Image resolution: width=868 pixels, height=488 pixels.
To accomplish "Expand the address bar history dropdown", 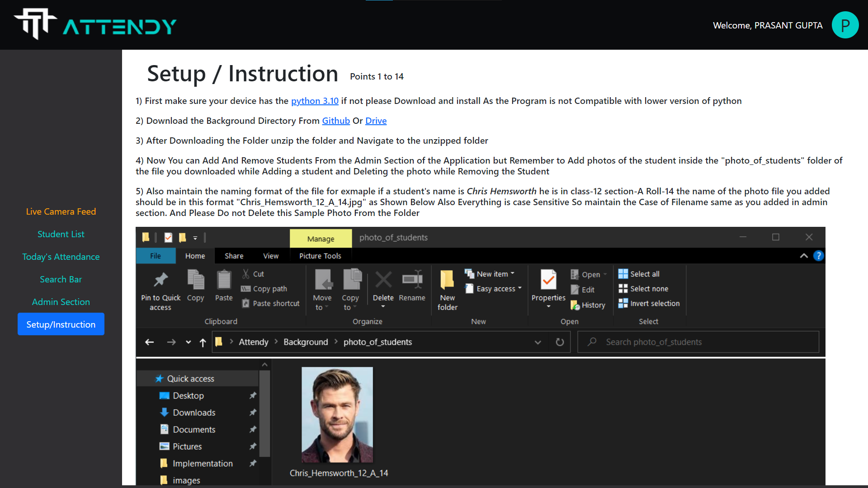I will click(538, 342).
